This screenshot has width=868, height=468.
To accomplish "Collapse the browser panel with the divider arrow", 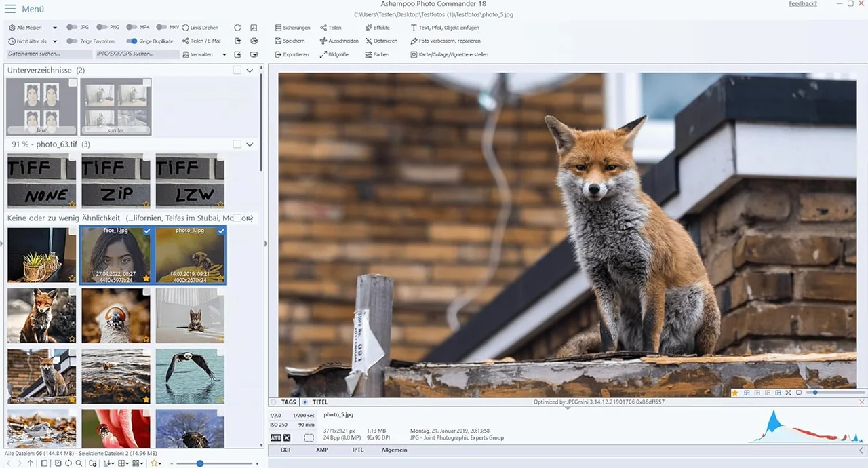I will pos(265,243).
